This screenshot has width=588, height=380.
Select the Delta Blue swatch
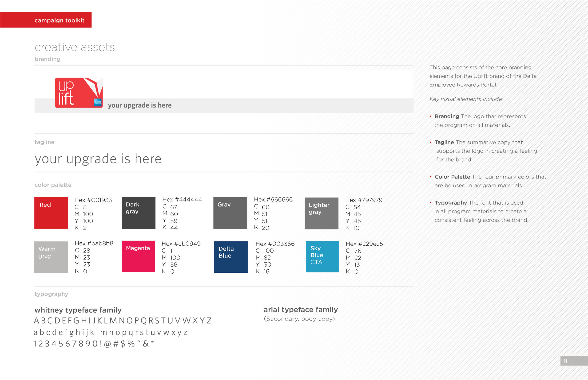click(230, 257)
